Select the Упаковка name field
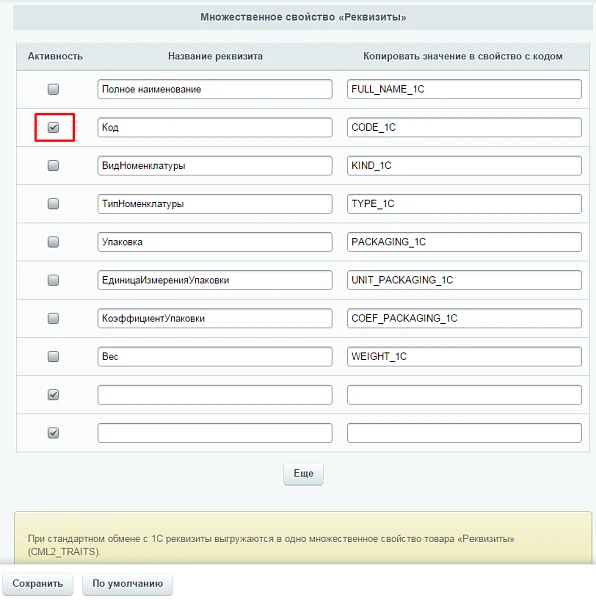Image resolution: width=596 pixels, height=600 pixels. [x=215, y=242]
